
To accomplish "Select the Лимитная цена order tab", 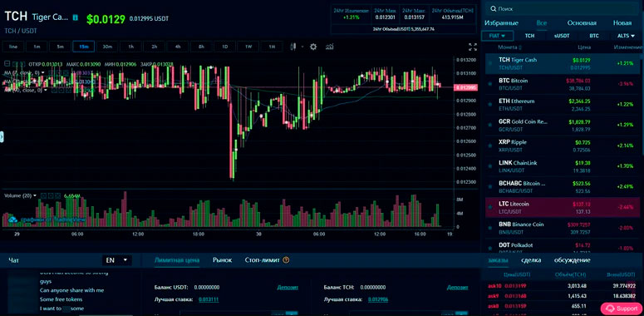I will 177,260.
